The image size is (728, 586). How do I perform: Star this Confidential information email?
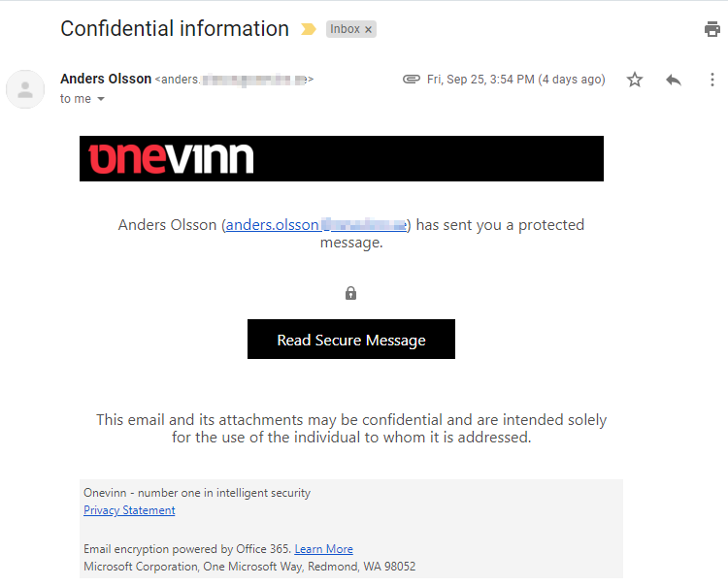point(635,80)
